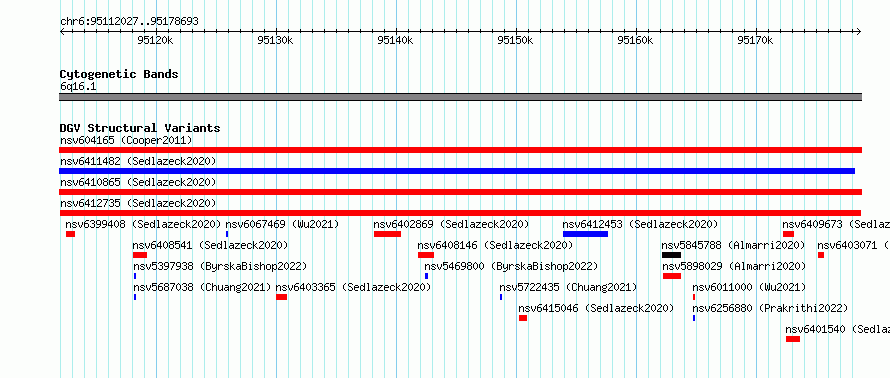Viewport: 890px width, 378px height.
Task: Select the nsv6411482 blue variant bar
Action: click(x=457, y=171)
